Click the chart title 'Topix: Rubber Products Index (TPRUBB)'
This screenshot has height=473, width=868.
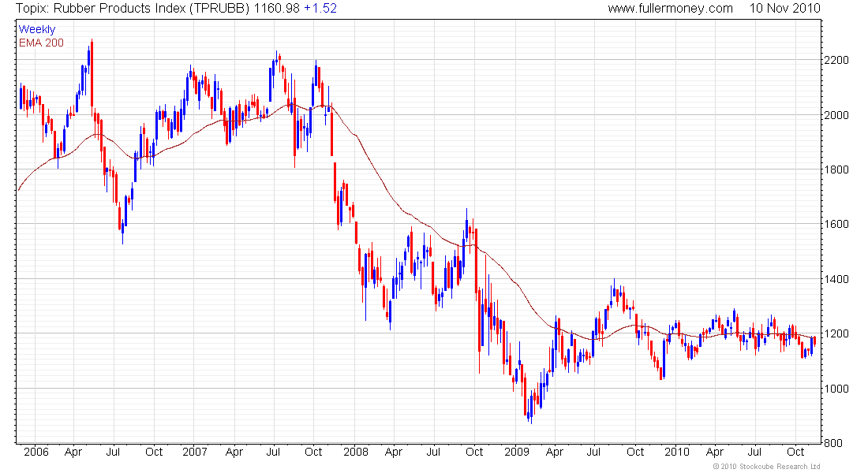133,9
